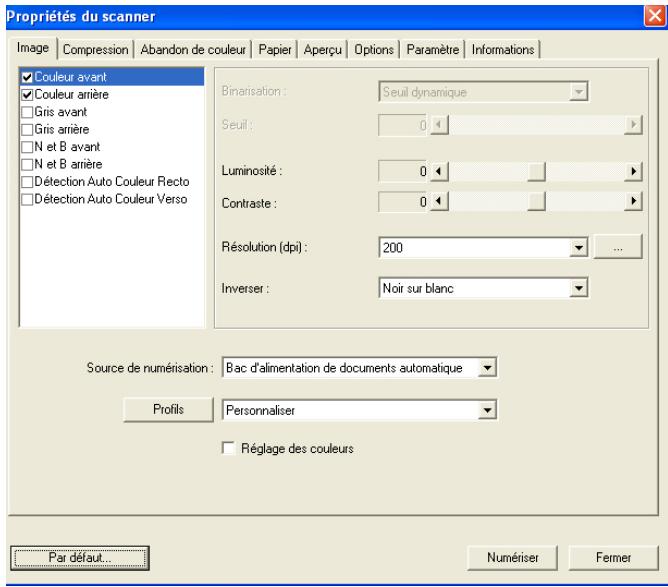Click the Par défaut button
Viewport: 668px width, 587px height.
[80, 558]
